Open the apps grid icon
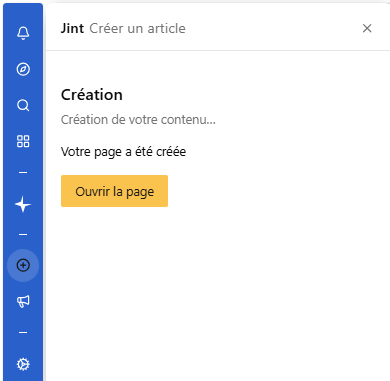Viewport: 390px width, 381px height. coord(23,141)
